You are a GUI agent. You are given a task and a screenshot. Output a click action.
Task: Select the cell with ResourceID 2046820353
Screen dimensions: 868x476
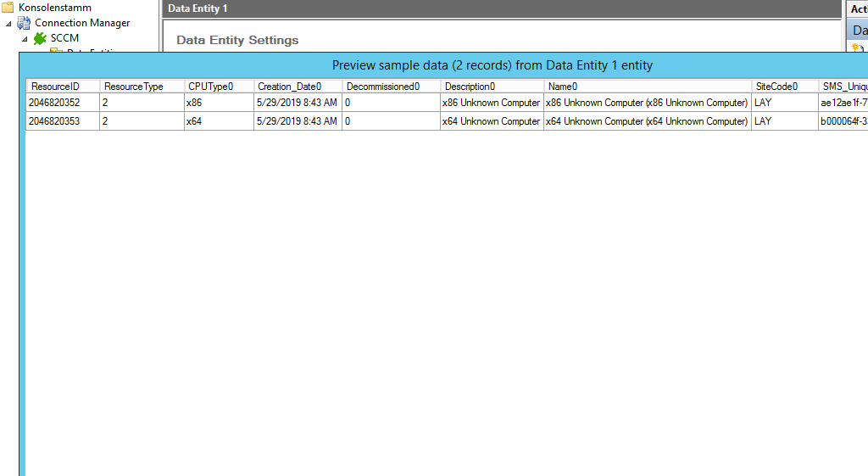(x=55, y=121)
